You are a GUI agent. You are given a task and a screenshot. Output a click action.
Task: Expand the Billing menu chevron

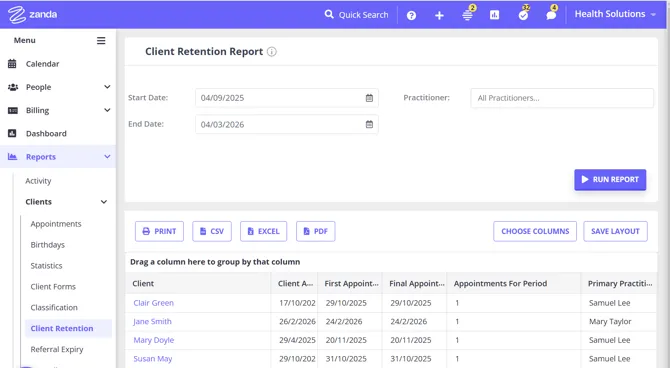tap(107, 110)
